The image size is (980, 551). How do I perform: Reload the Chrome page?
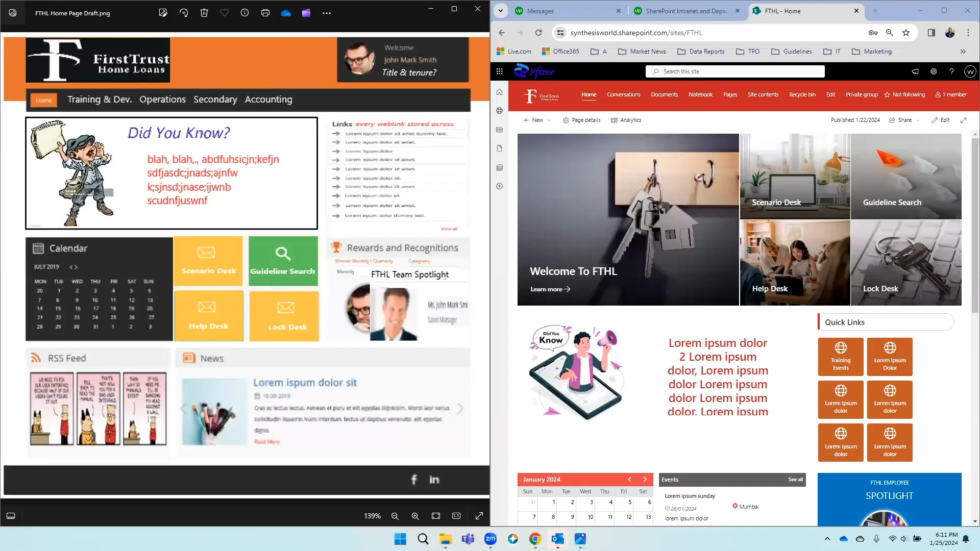click(x=538, y=33)
